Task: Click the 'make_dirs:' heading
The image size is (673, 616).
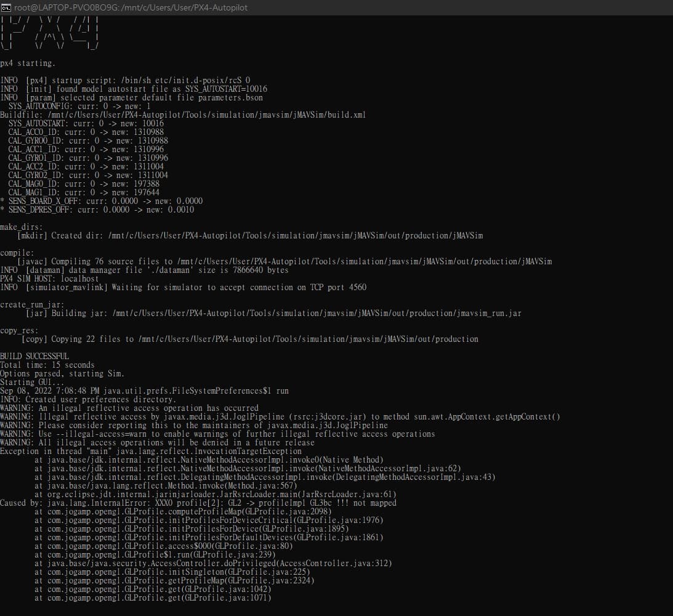Action: [22, 227]
